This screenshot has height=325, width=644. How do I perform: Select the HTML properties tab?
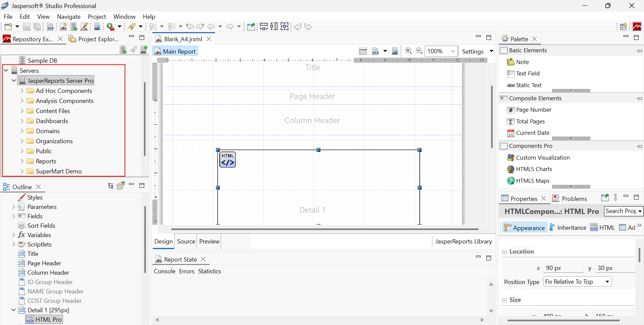pos(603,228)
